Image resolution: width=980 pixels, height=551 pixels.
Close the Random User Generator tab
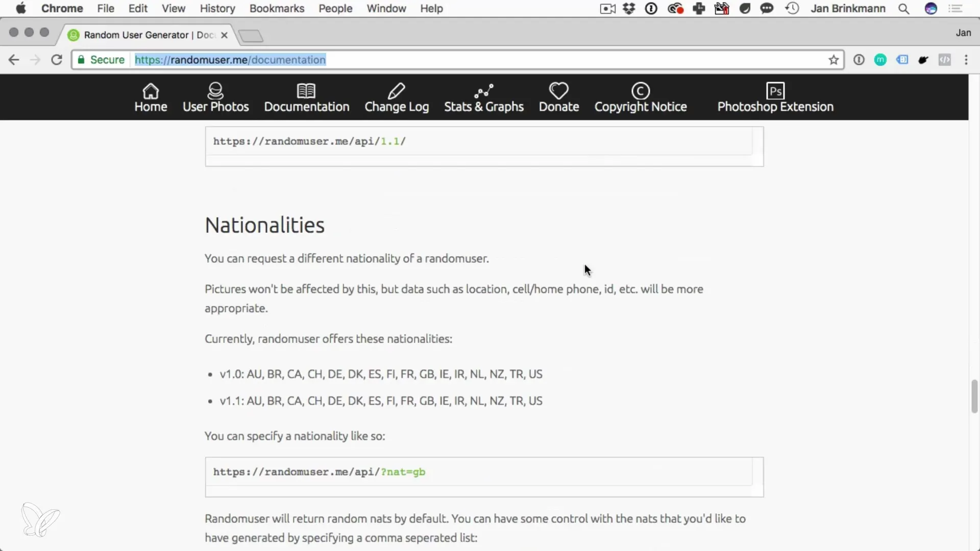(x=224, y=35)
